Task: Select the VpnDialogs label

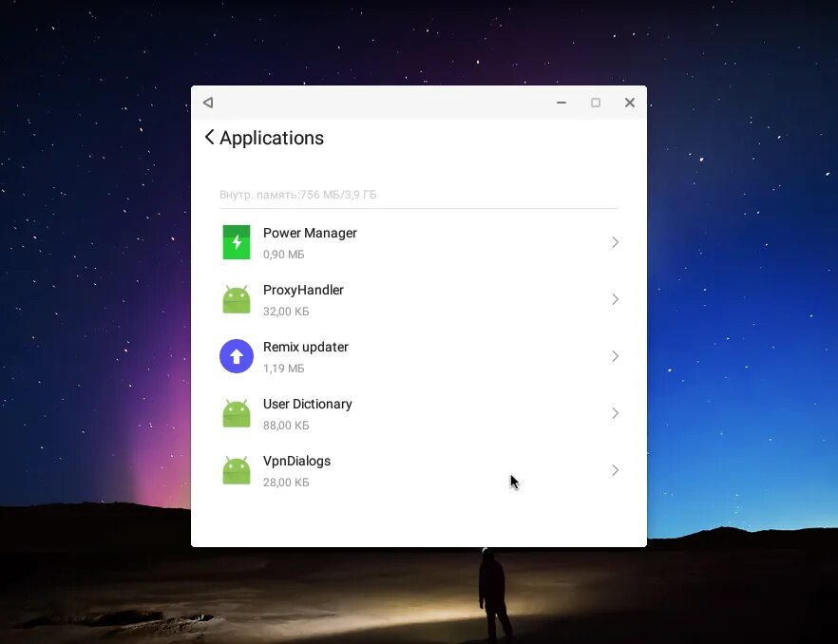Action: [x=296, y=461]
